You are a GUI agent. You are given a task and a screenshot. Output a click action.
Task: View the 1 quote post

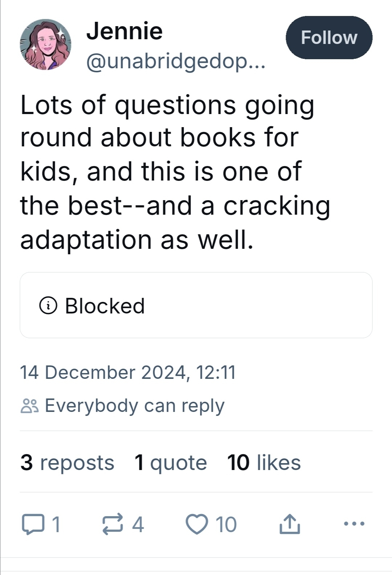point(171,462)
